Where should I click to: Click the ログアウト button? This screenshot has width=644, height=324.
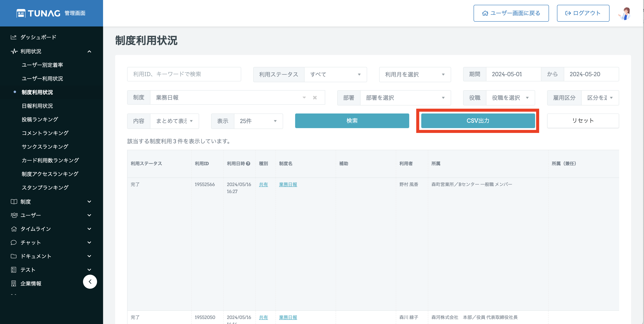point(583,13)
